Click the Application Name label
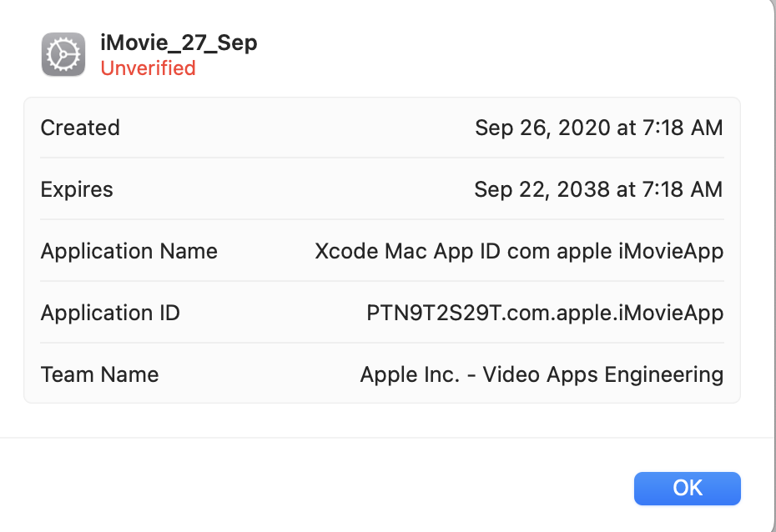Screen dimensions: 776x532 click(x=129, y=251)
